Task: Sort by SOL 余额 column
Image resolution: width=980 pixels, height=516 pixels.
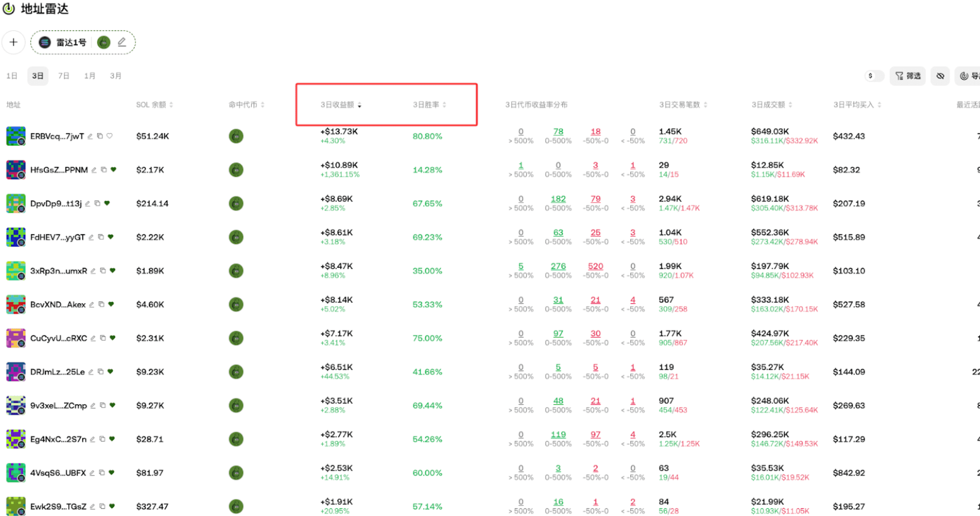Action: [154, 105]
